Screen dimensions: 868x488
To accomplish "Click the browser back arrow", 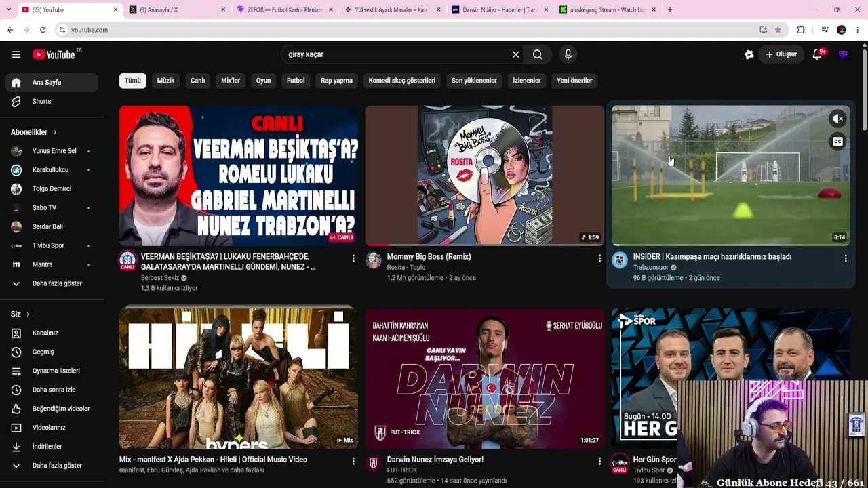I will point(10,30).
